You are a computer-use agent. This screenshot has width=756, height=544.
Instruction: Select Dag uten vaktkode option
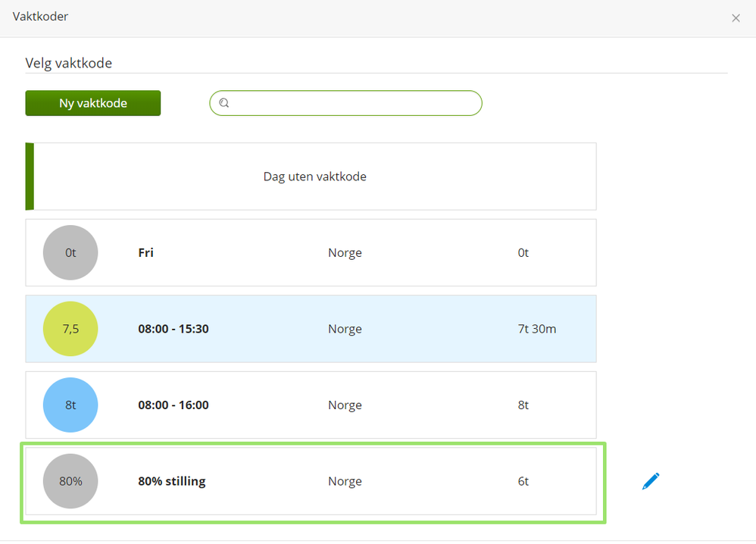coord(314,177)
